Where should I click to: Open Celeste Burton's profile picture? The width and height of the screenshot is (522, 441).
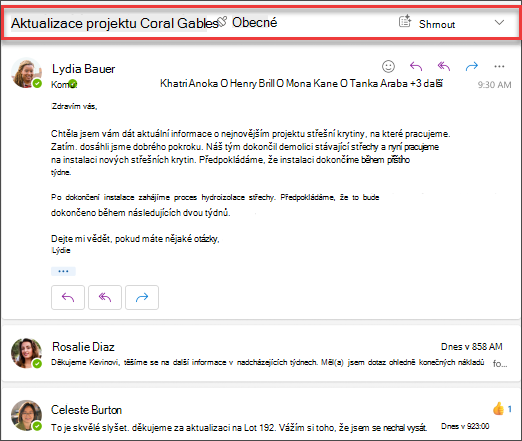(27, 415)
